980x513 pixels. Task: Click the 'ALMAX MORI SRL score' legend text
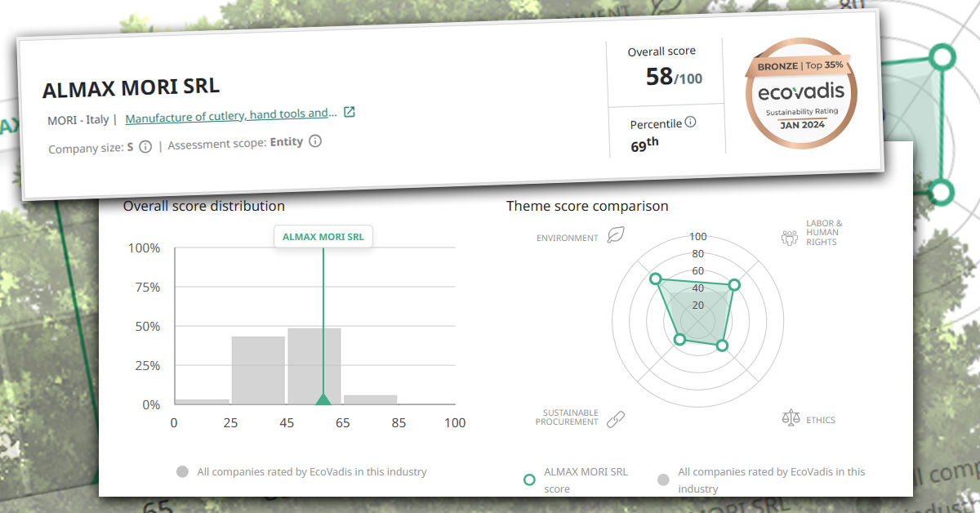coord(586,480)
